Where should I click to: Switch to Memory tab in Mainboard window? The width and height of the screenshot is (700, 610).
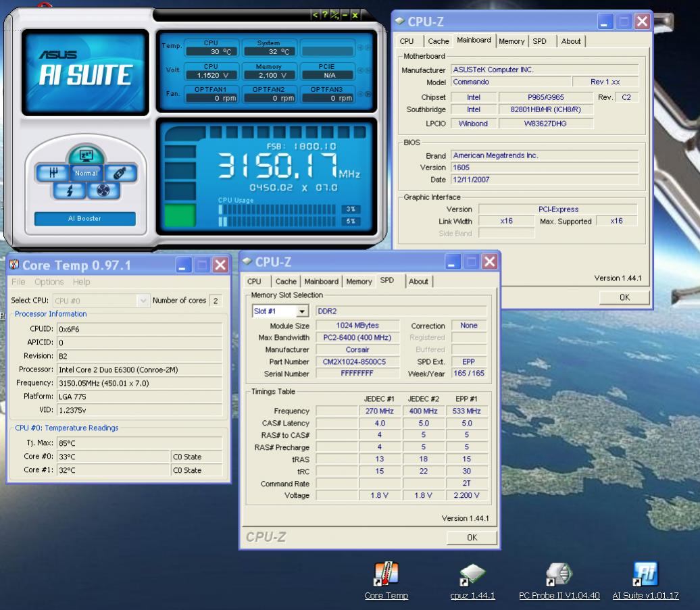tap(511, 41)
